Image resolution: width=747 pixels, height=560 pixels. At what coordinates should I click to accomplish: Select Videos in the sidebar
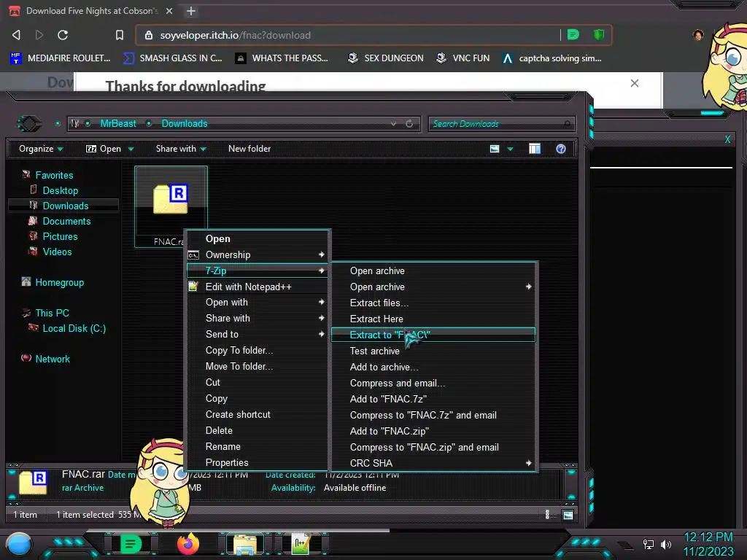click(x=57, y=252)
